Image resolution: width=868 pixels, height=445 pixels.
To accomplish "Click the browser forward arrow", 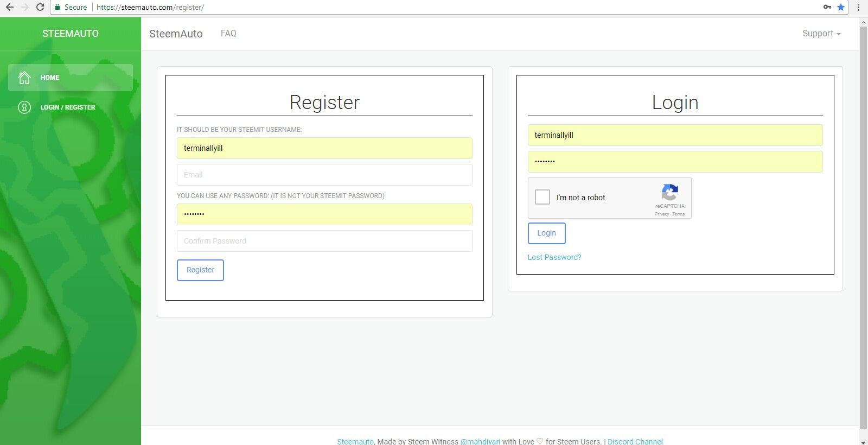I will pyautogui.click(x=24, y=7).
